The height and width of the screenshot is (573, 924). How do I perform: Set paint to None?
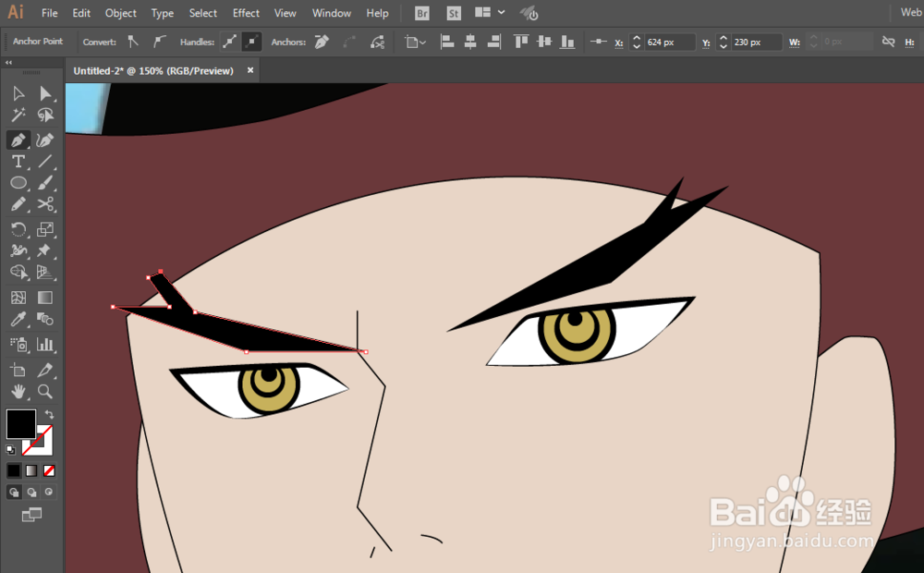50,470
